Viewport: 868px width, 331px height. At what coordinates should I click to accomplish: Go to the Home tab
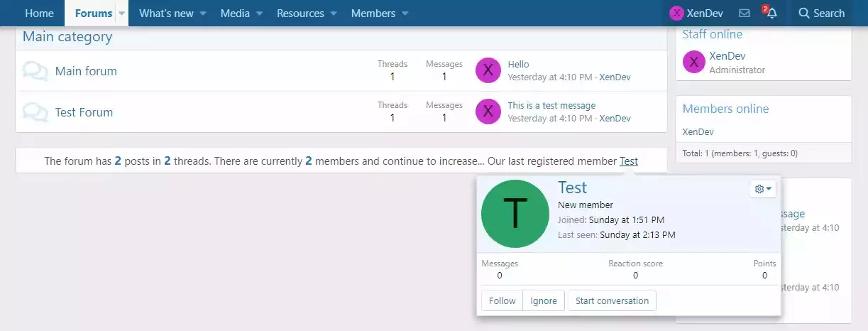coord(39,13)
